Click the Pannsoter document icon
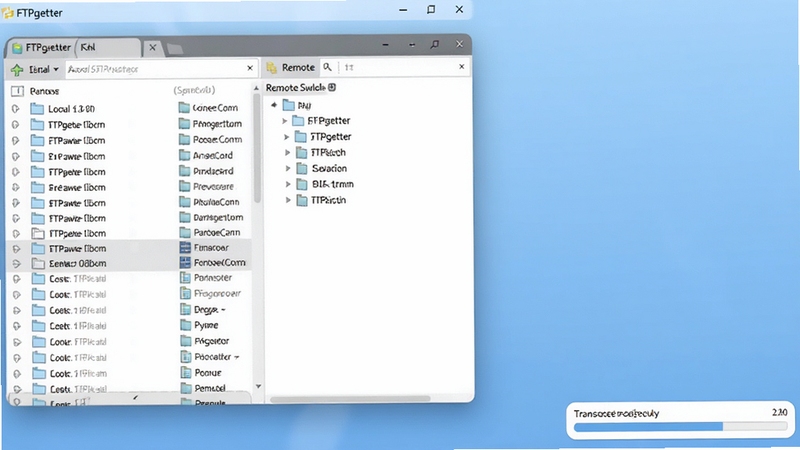 (185, 278)
